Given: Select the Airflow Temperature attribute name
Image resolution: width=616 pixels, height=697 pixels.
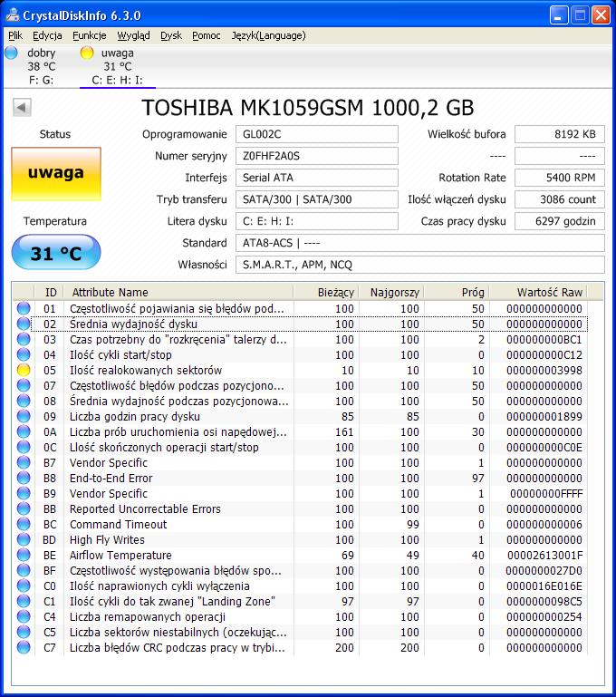Looking at the screenshot, I should click(x=120, y=556).
